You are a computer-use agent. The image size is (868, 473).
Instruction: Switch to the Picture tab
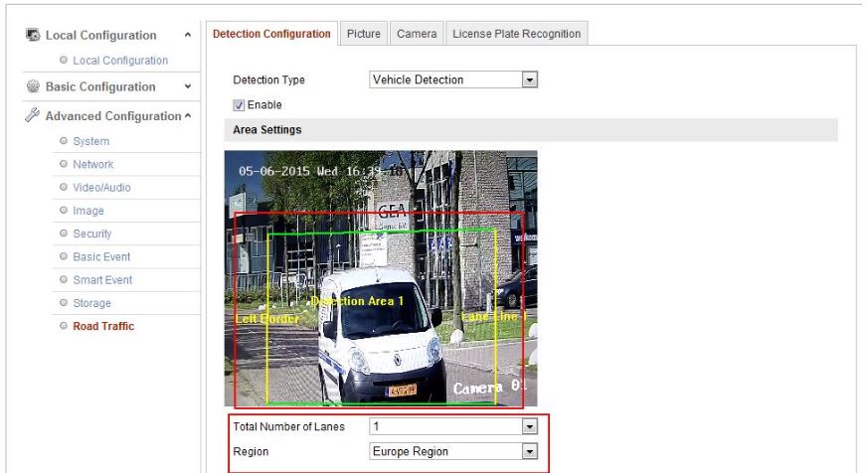pyautogui.click(x=364, y=34)
